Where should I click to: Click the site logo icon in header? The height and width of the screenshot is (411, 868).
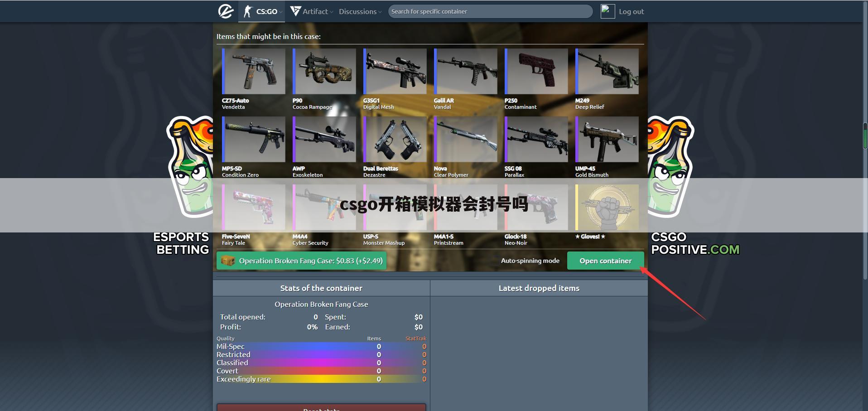(x=226, y=11)
